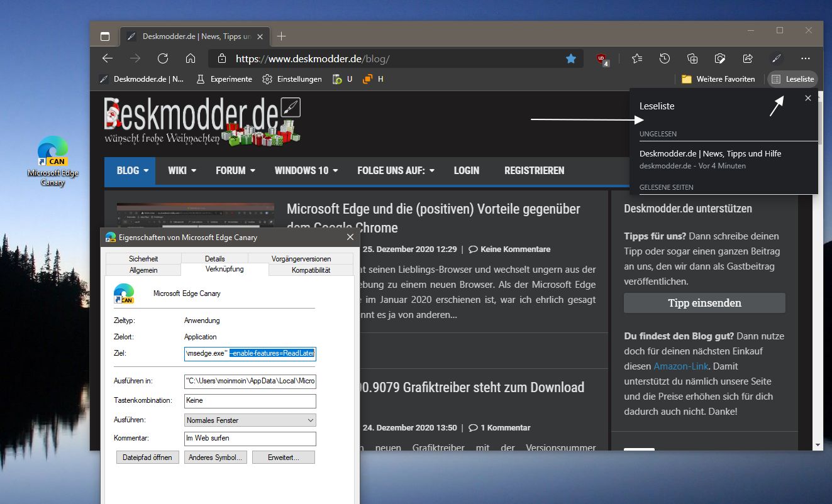
Task: Follow the Amazon-Link
Action: click(x=681, y=366)
